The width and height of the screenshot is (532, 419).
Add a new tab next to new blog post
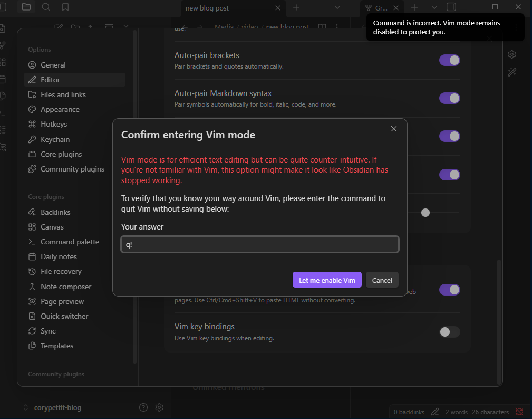coord(296,7)
